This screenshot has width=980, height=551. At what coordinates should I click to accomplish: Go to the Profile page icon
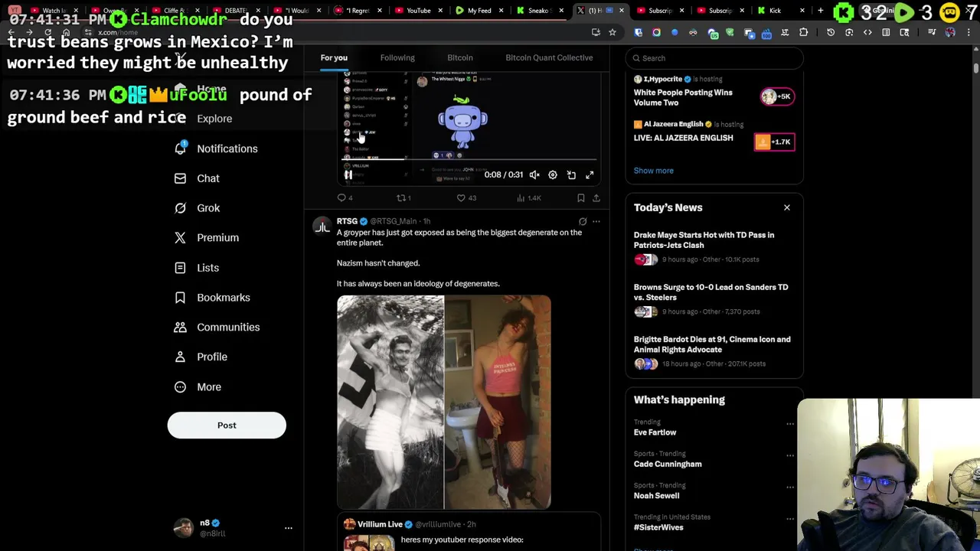180,357
